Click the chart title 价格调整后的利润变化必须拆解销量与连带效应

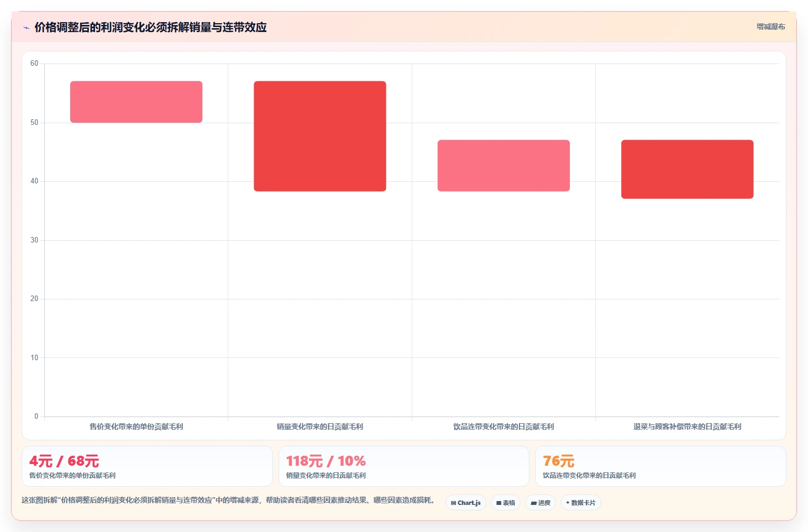(x=150, y=27)
